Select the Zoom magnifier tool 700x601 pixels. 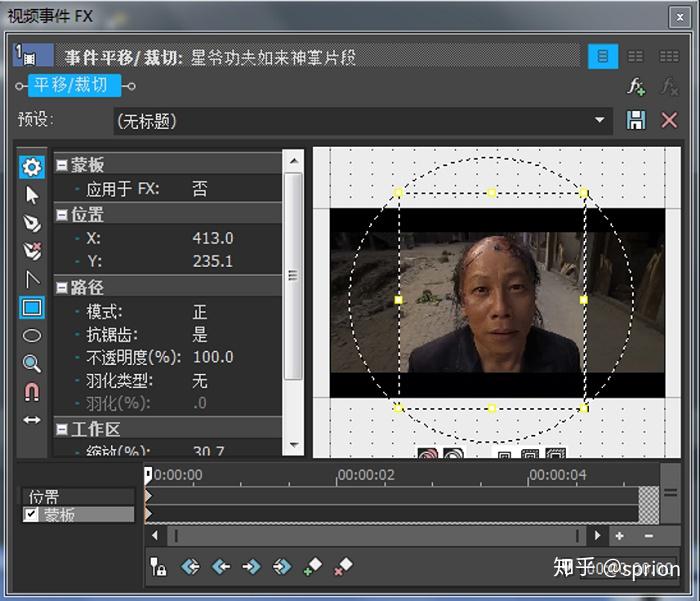32,363
